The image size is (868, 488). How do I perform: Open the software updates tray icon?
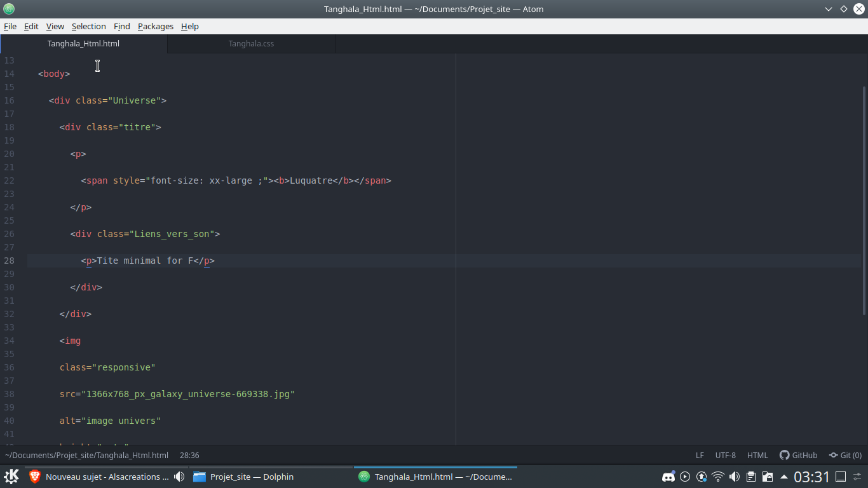702,477
